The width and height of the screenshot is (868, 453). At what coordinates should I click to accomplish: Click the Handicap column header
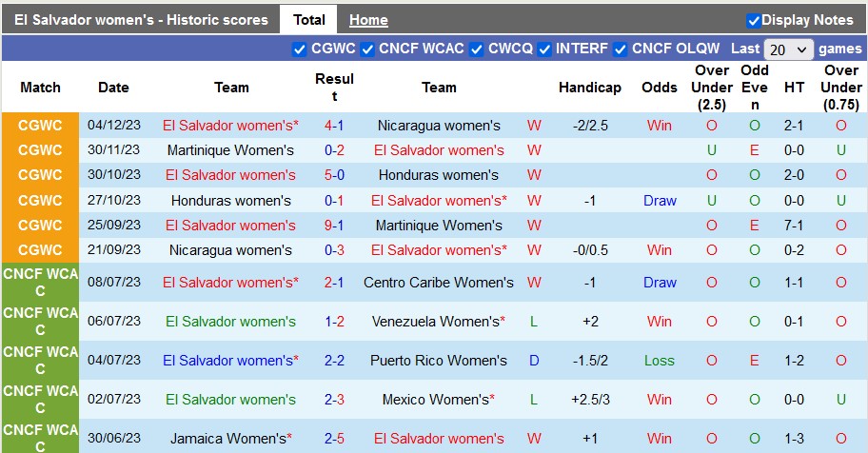click(x=590, y=88)
